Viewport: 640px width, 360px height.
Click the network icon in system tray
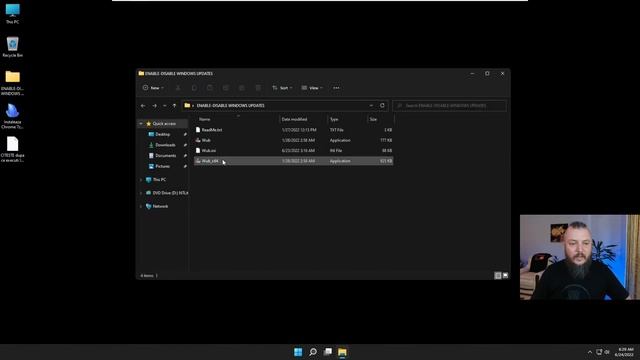coord(599,352)
